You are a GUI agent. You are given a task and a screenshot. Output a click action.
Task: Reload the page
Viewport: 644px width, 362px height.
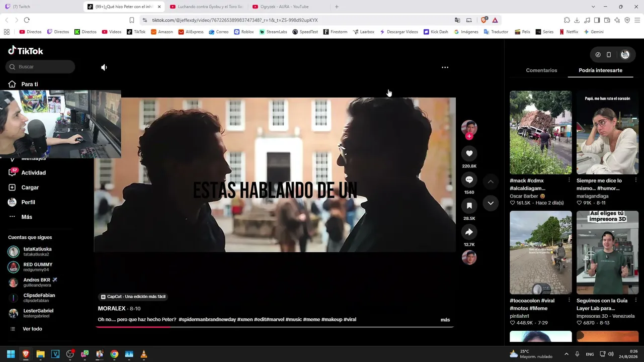[27, 20]
